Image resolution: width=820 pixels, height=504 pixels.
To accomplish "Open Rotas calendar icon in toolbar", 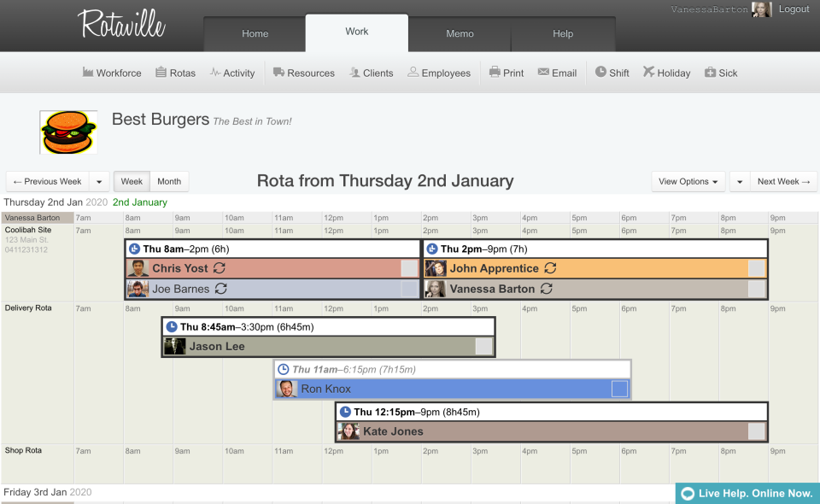I will point(161,73).
